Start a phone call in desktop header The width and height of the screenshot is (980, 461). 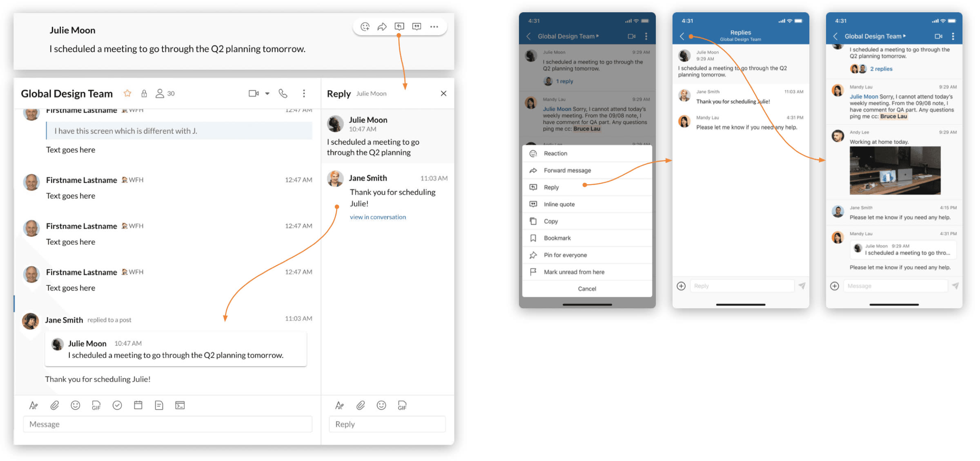(283, 94)
